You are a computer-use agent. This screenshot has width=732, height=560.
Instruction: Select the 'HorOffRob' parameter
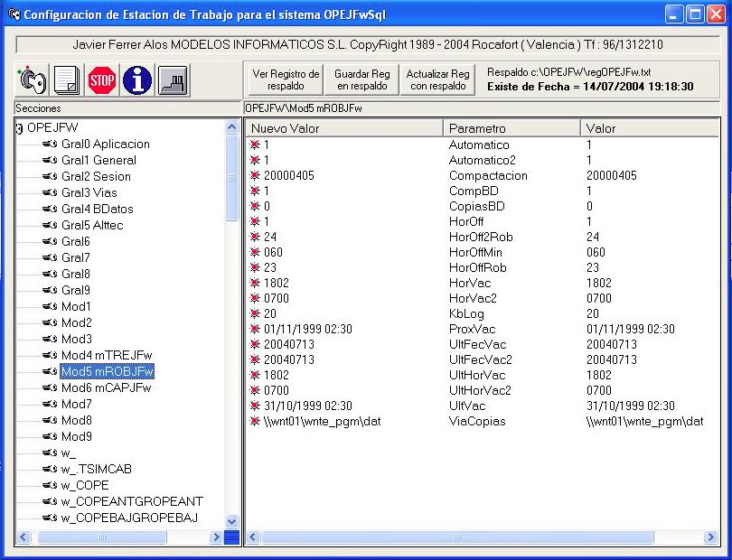[x=477, y=268]
